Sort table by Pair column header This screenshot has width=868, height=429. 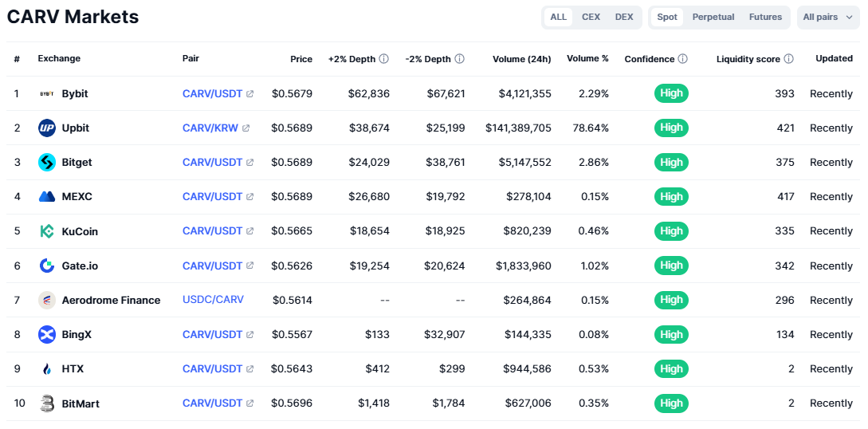pos(190,58)
